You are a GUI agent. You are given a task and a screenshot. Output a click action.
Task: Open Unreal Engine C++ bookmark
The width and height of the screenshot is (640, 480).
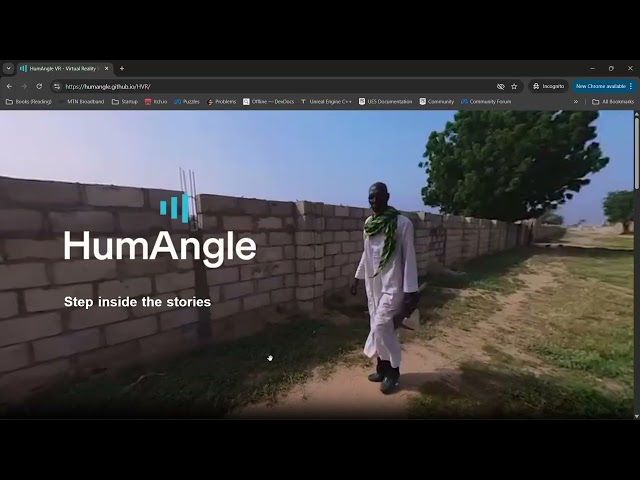pyautogui.click(x=326, y=102)
